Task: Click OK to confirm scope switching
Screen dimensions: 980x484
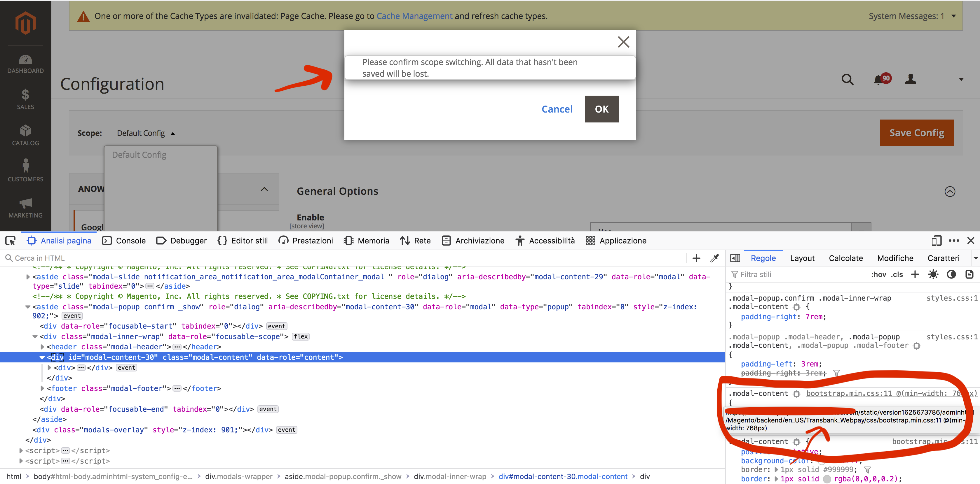Action: click(601, 109)
